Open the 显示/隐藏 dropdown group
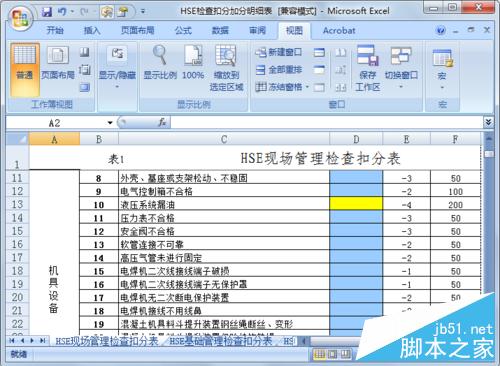This screenshot has height=366, width=500. pos(117,67)
